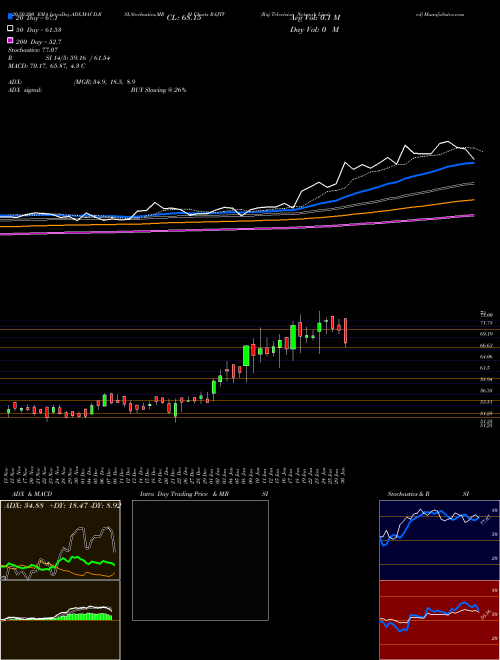Open the MACD green histogram chart
500x660 pixels.
[60, 620]
